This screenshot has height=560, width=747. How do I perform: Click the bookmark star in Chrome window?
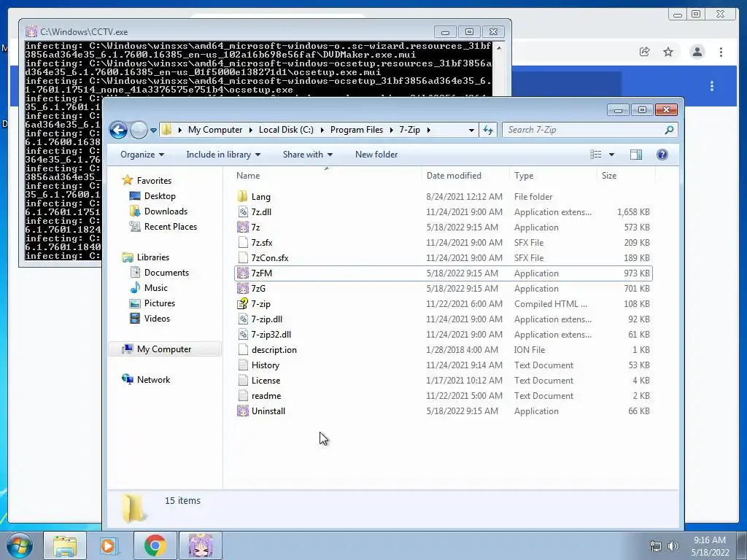pyautogui.click(x=668, y=52)
